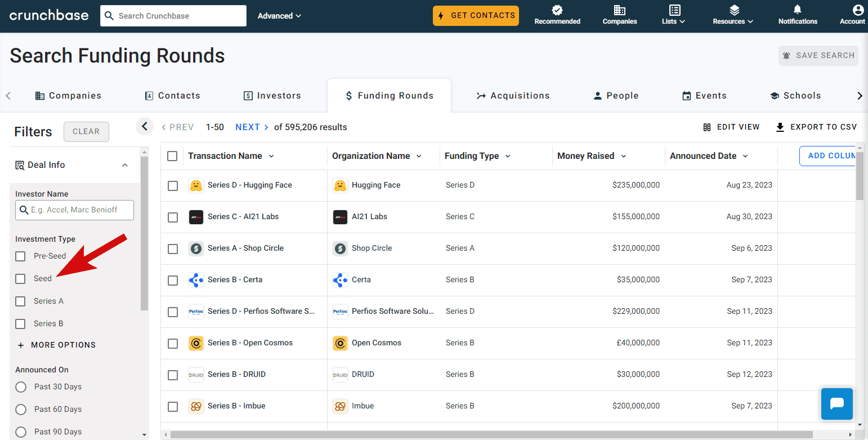
Task: Open the Lists dropdown menu
Action: click(674, 15)
